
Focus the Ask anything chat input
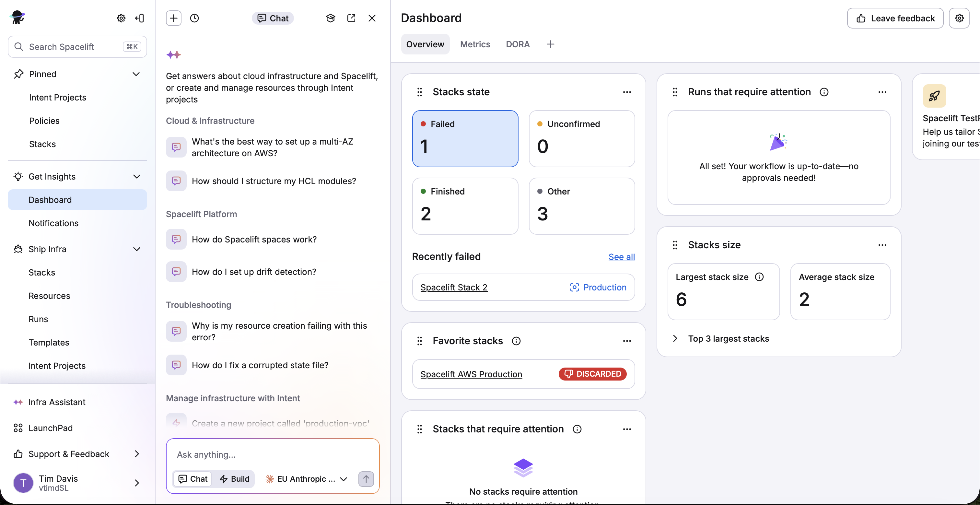coord(273,455)
